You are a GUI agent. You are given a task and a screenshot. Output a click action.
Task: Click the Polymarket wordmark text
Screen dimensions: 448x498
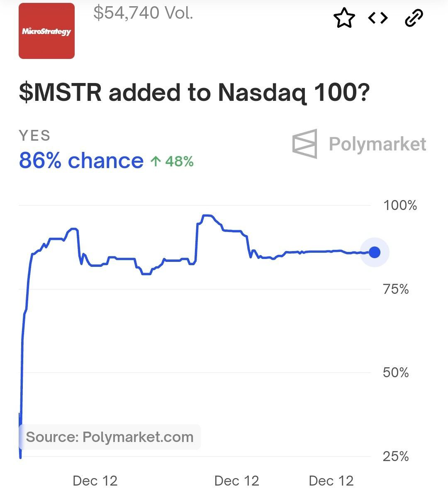pos(377,144)
